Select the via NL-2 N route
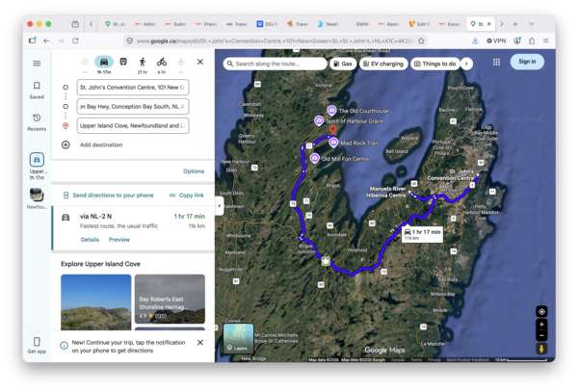578x392 pixels. [x=133, y=228]
